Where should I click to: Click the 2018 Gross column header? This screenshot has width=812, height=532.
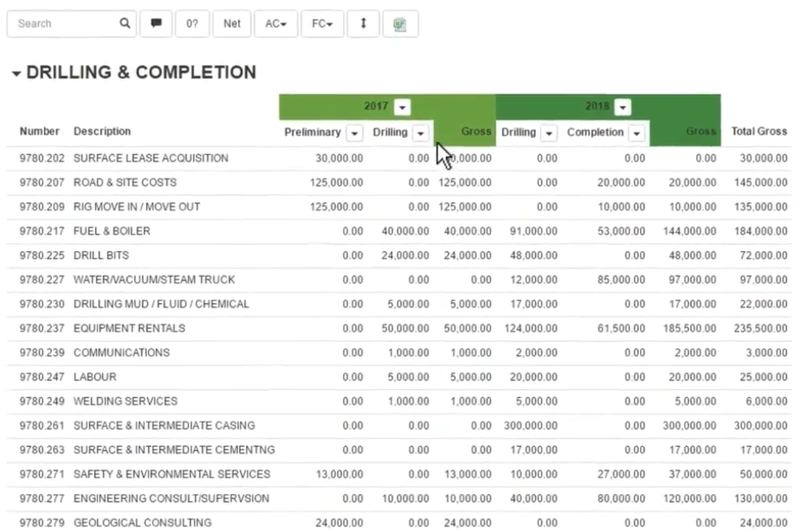[701, 132]
